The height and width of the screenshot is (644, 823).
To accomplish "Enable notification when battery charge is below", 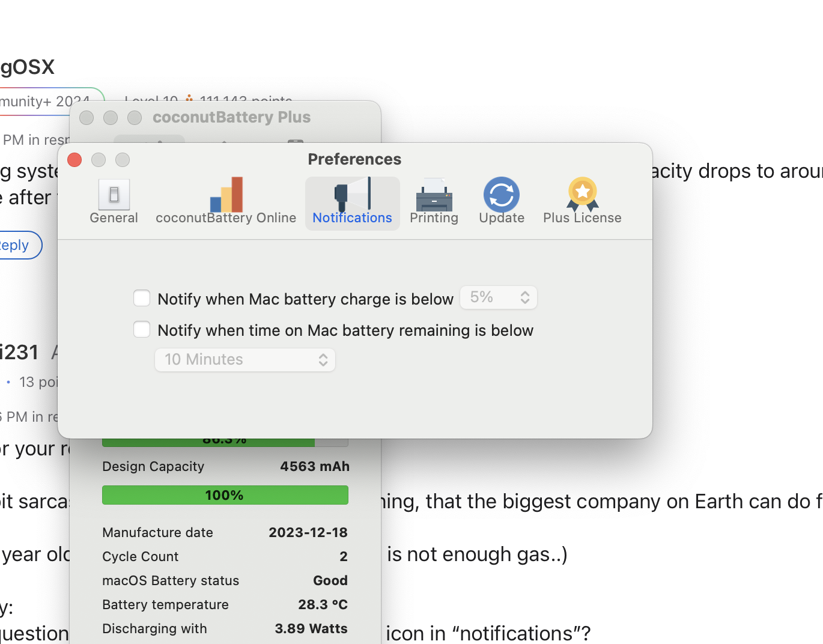I will (x=142, y=298).
